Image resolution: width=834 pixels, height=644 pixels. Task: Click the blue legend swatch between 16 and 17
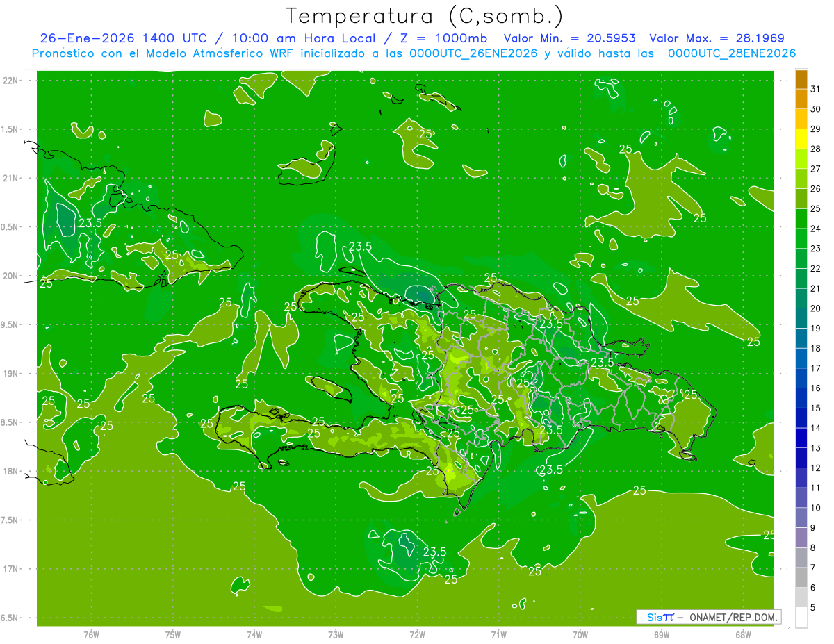[x=801, y=378]
